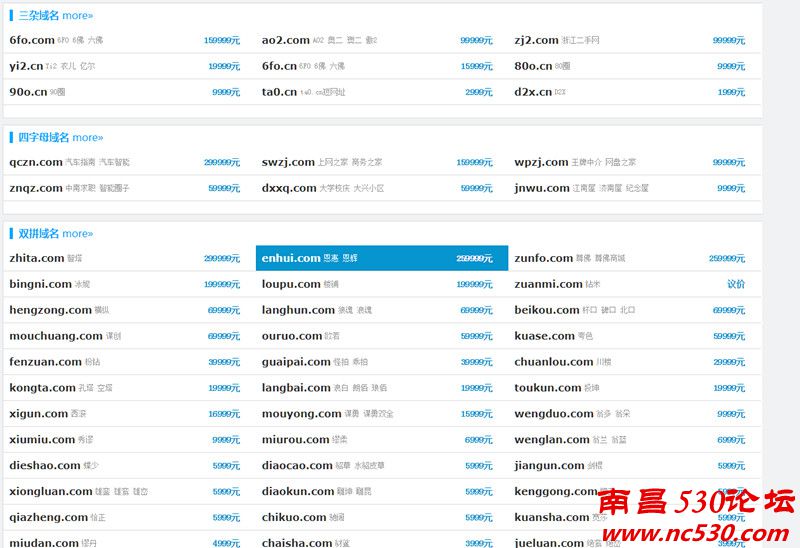The height and width of the screenshot is (548, 800).
Task: Open the qczn.com domain listing
Action: click(x=36, y=162)
